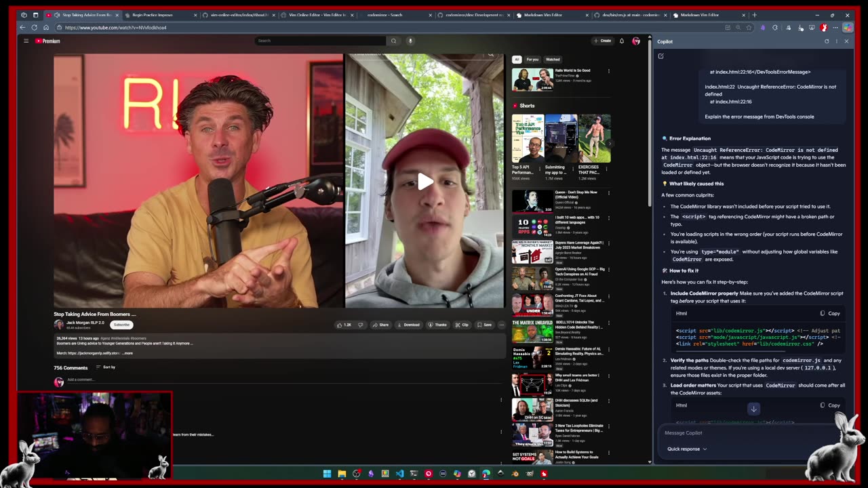The height and width of the screenshot is (488, 868).
Task: Show next shorts with the arrow
Action: click(x=609, y=143)
